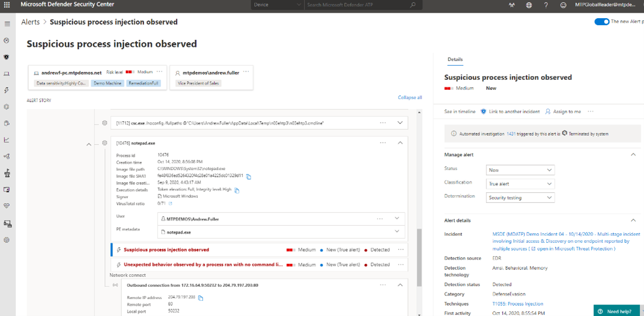The width and height of the screenshot is (644, 316).
Task: Open T1055: Process Injection technique link
Action: pos(518,304)
